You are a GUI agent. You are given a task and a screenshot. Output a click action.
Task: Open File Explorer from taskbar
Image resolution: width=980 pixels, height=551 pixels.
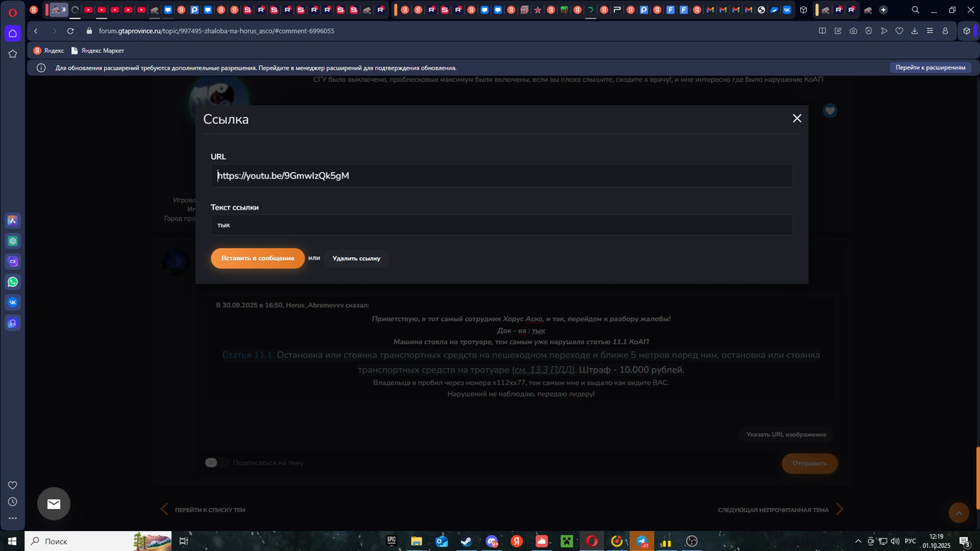pyautogui.click(x=416, y=541)
